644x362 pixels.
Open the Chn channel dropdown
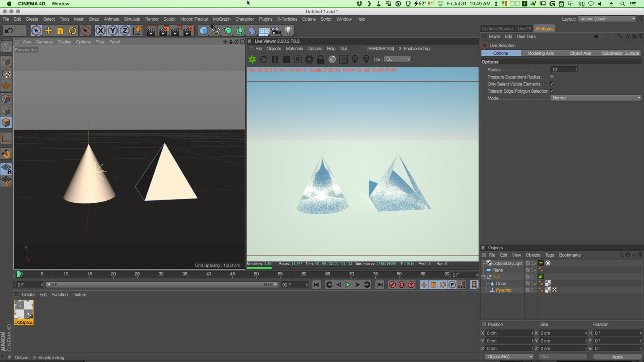pyautogui.click(x=398, y=59)
